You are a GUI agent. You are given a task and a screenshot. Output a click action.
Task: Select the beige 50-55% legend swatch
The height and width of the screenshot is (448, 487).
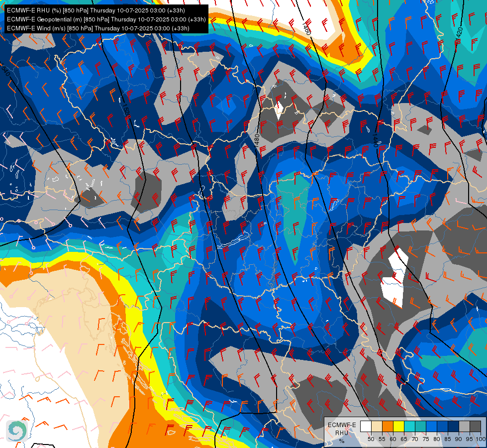(377, 426)
